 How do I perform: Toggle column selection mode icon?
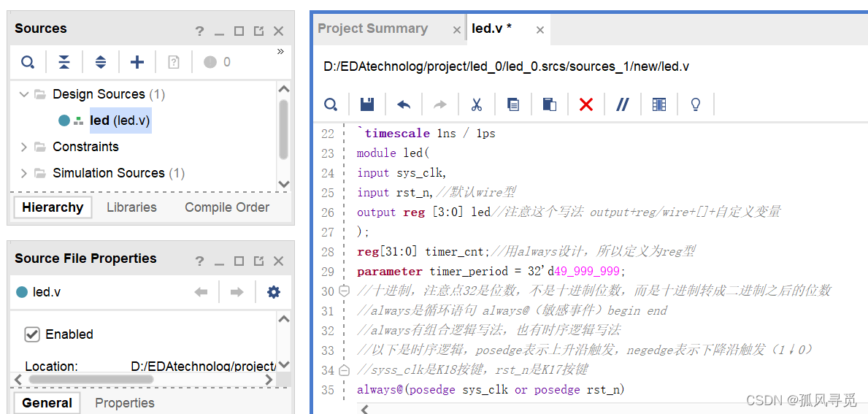[x=658, y=104]
